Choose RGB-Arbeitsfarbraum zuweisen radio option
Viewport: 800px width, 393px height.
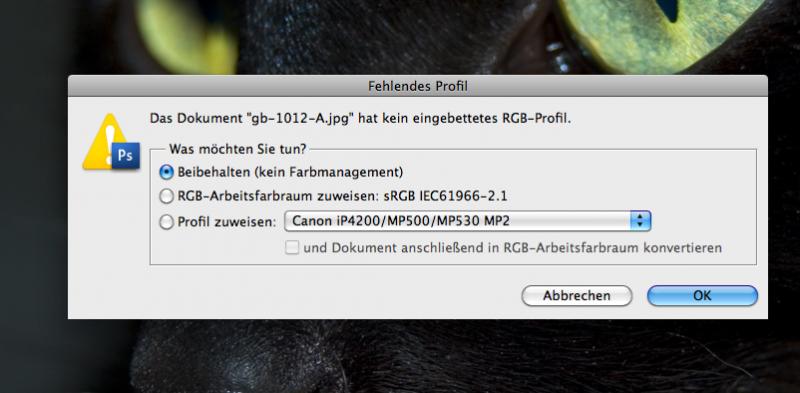click(x=166, y=196)
